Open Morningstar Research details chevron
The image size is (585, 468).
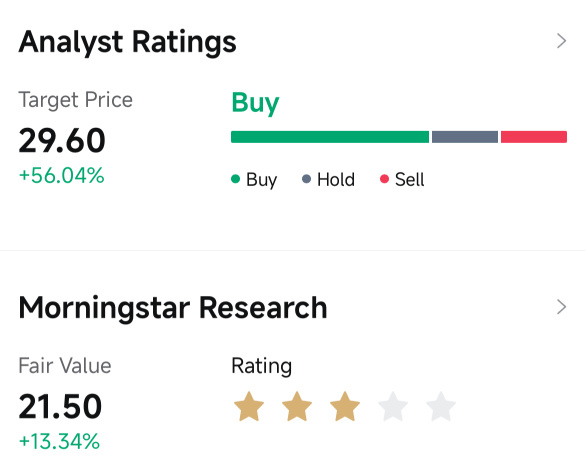561,307
